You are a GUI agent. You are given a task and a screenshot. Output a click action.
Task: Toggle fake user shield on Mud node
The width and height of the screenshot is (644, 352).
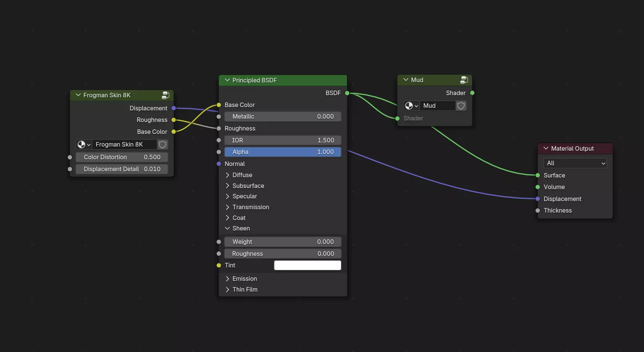pos(461,106)
